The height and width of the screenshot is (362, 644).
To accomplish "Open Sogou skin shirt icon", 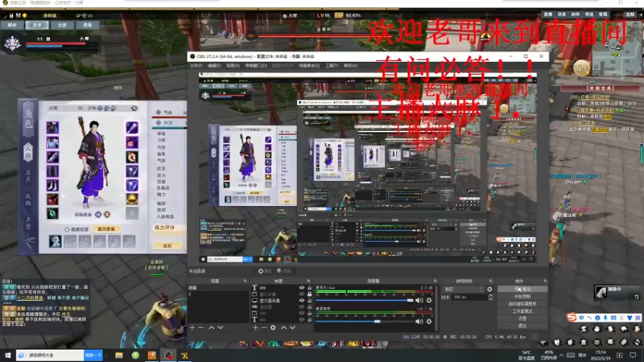I will click(x=630, y=318).
